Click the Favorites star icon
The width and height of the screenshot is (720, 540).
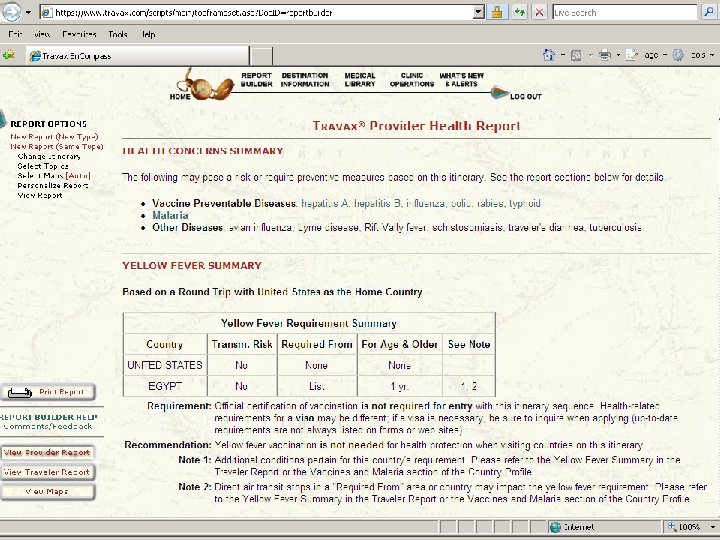coord(8,56)
